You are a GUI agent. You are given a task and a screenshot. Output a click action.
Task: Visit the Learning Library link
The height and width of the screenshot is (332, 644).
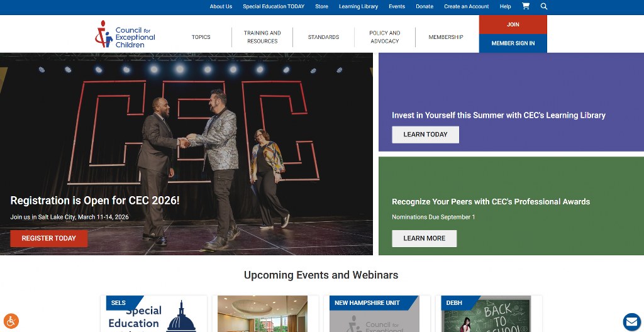[x=358, y=6]
